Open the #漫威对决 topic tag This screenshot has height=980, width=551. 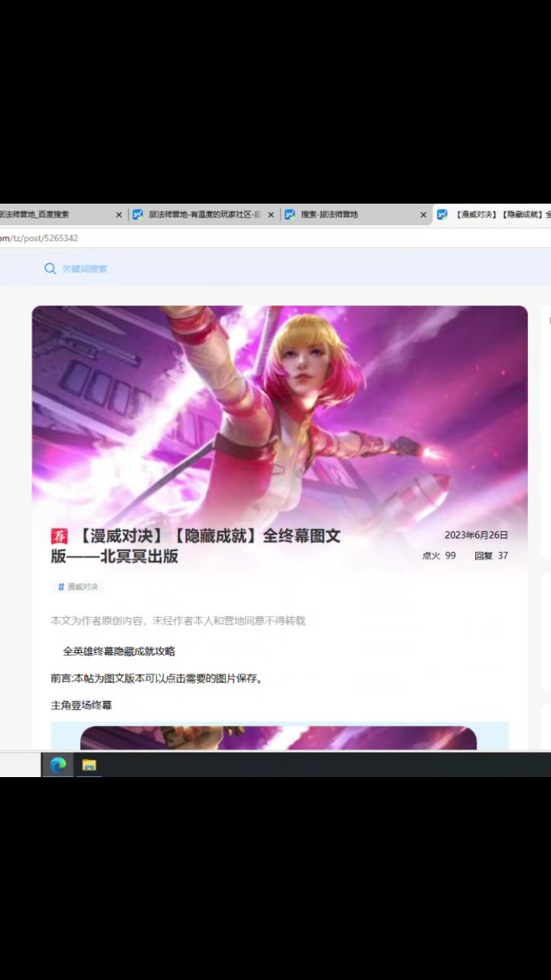[78, 586]
